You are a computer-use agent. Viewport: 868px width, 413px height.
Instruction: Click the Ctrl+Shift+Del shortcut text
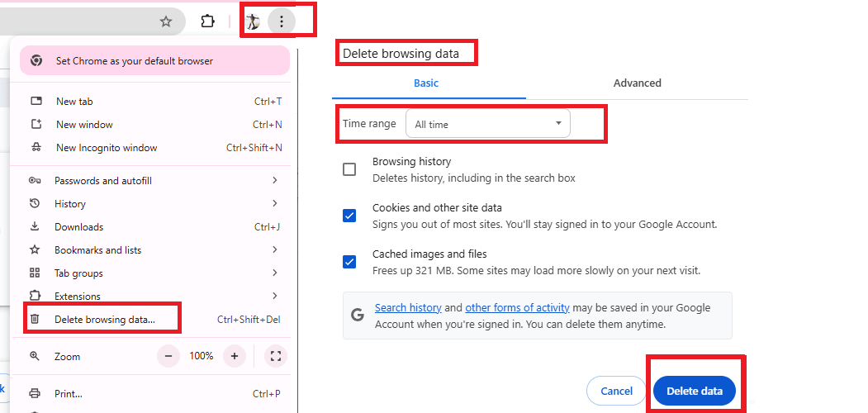(249, 320)
